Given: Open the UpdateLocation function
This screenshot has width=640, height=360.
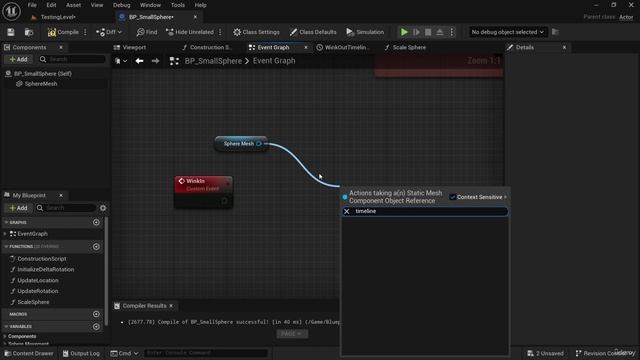Looking at the screenshot, I should pos(38,280).
